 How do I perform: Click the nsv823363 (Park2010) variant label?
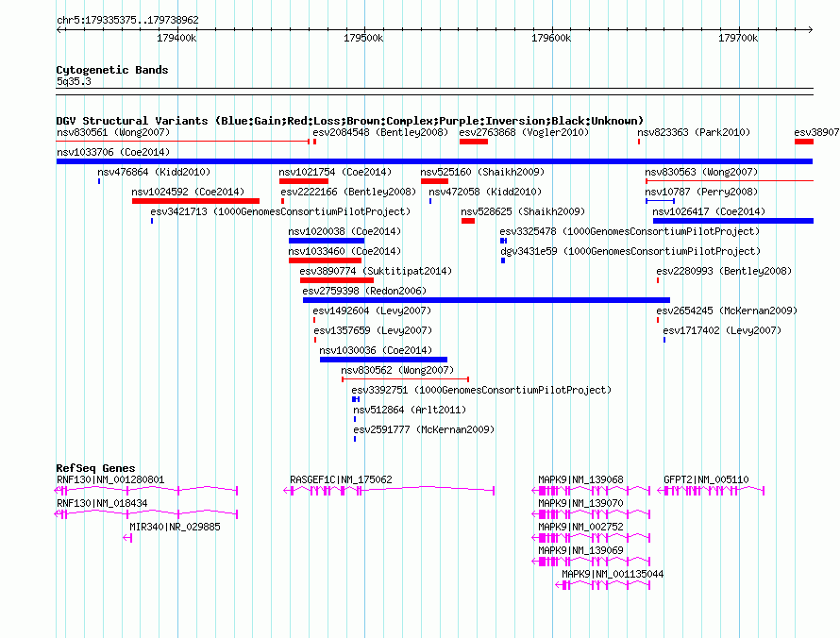point(694,132)
